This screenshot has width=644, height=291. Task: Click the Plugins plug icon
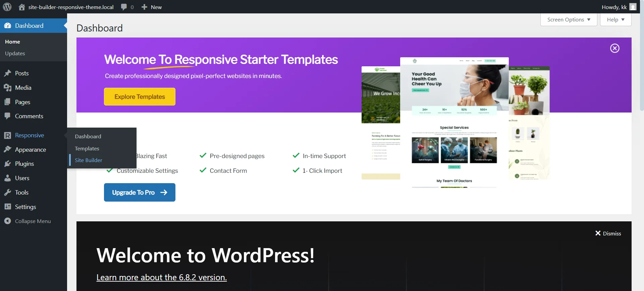pos(8,164)
